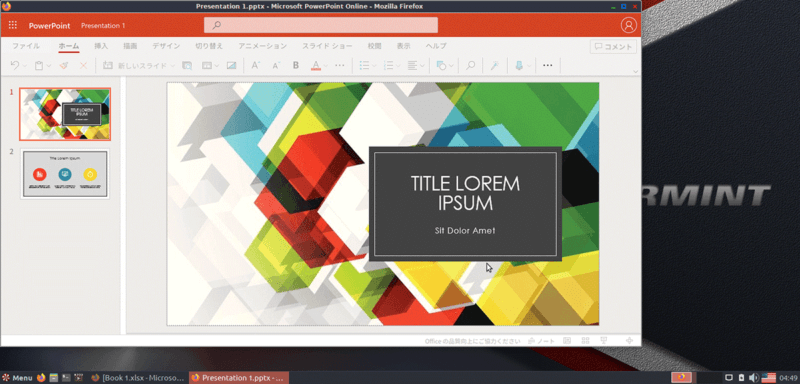Click the picture insert icon
This screenshot has height=384, width=800.
[x=232, y=66]
